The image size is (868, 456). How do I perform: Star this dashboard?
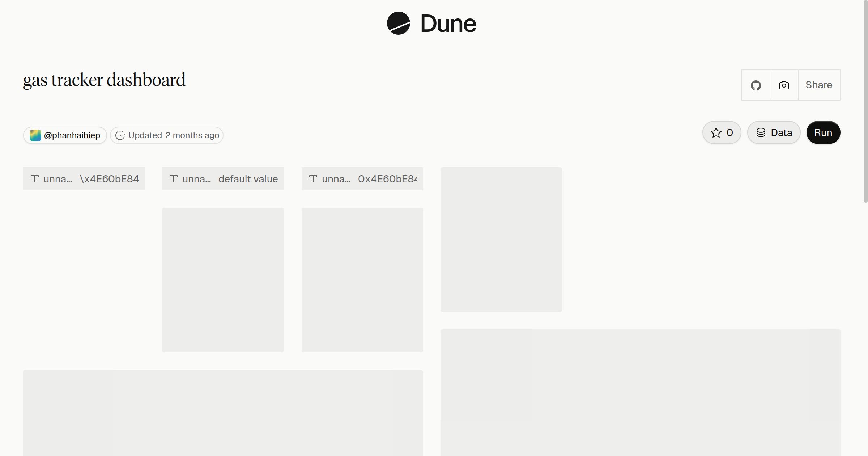722,132
